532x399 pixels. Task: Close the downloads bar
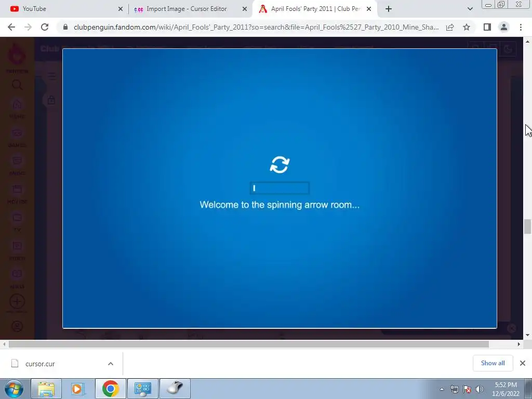pos(523,363)
